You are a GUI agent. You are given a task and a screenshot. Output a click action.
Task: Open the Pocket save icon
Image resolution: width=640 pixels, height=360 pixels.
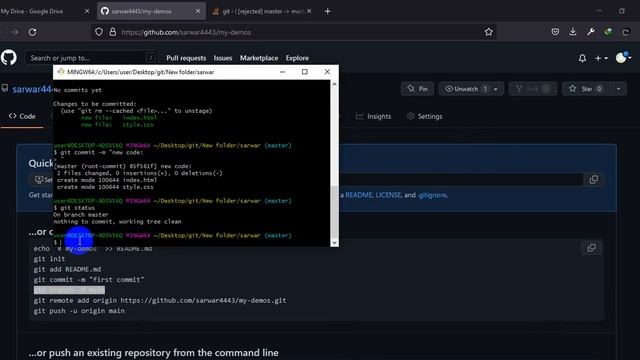pyautogui.click(x=555, y=32)
